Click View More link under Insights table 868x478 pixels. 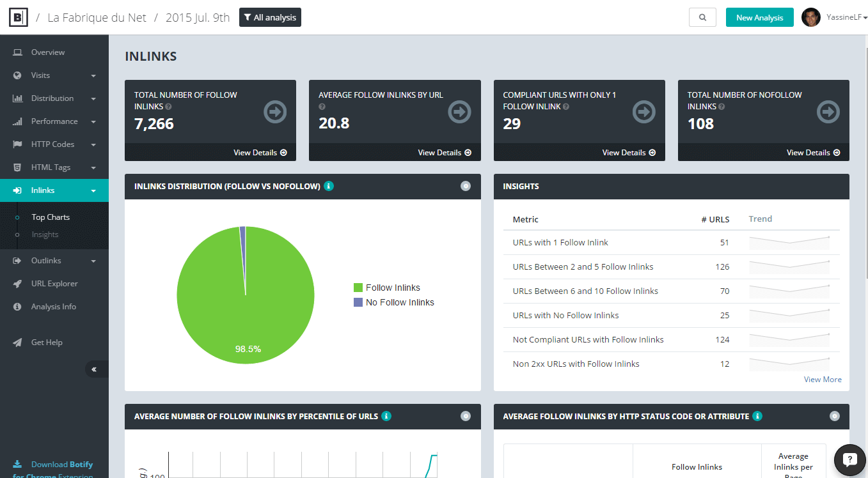click(x=823, y=380)
